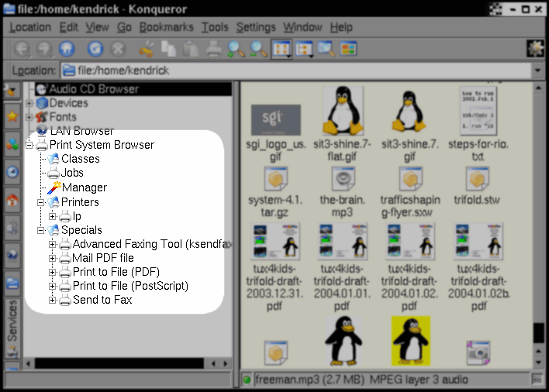Open the speaker media sidebar tab
The image size is (549, 392).
(x=12, y=228)
